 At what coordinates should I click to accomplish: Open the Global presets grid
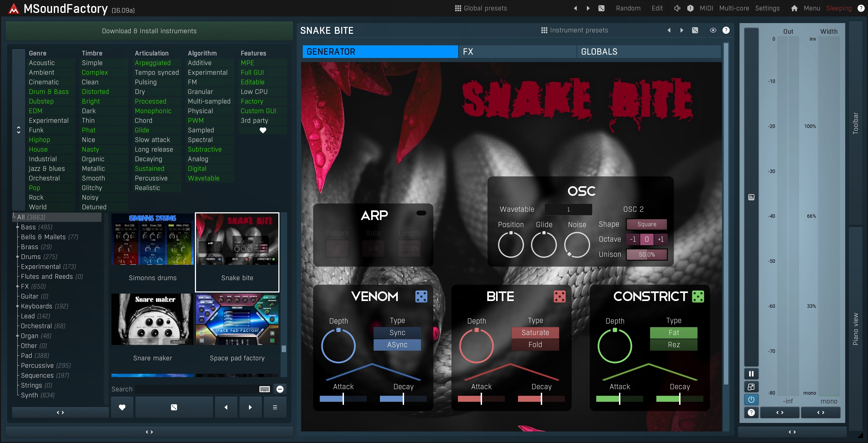[481, 8]
